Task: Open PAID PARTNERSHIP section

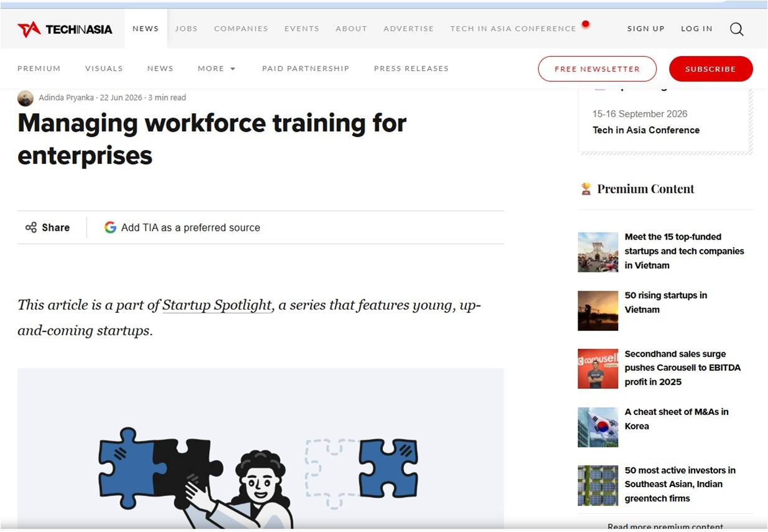Action: tap(306, 68)
